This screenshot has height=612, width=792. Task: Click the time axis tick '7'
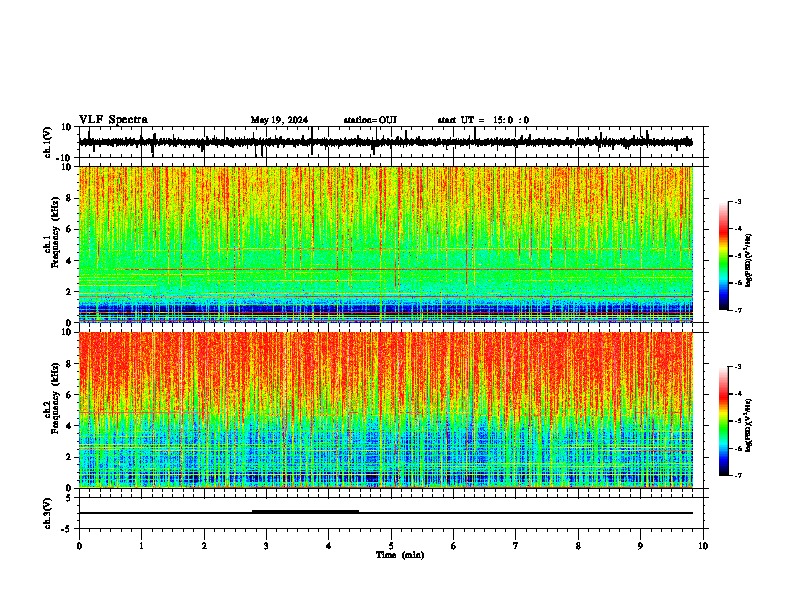point(516,546)
